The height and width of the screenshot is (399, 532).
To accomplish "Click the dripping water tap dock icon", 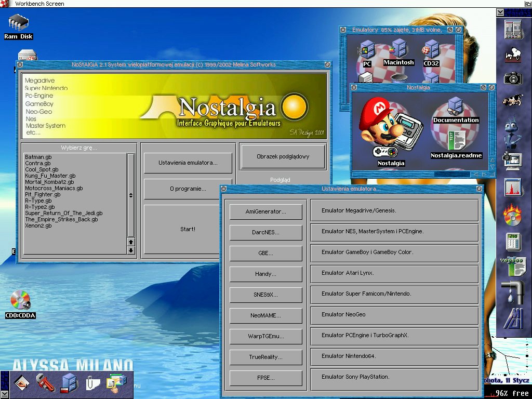I will (512, 292).
